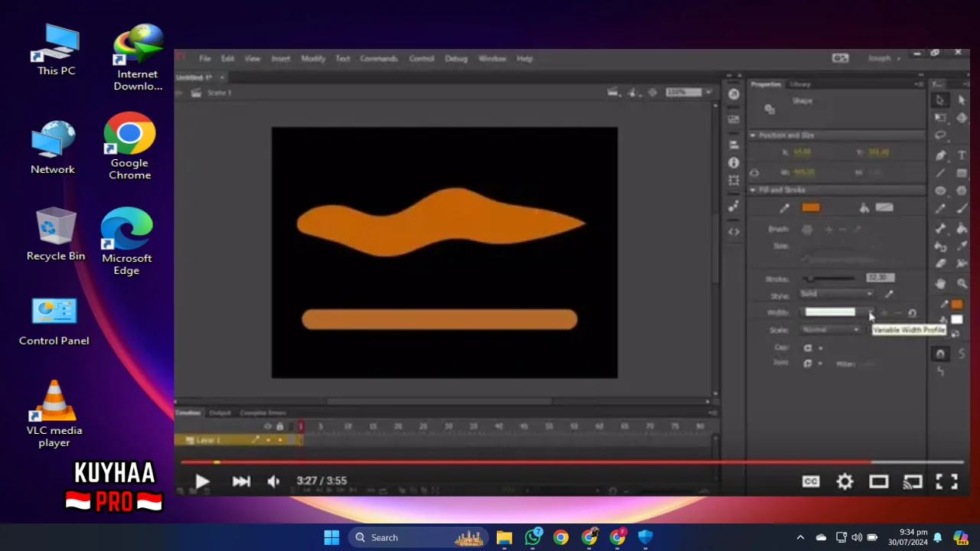
Task: Select the PolyStar tool
Action: coord(962,191)
